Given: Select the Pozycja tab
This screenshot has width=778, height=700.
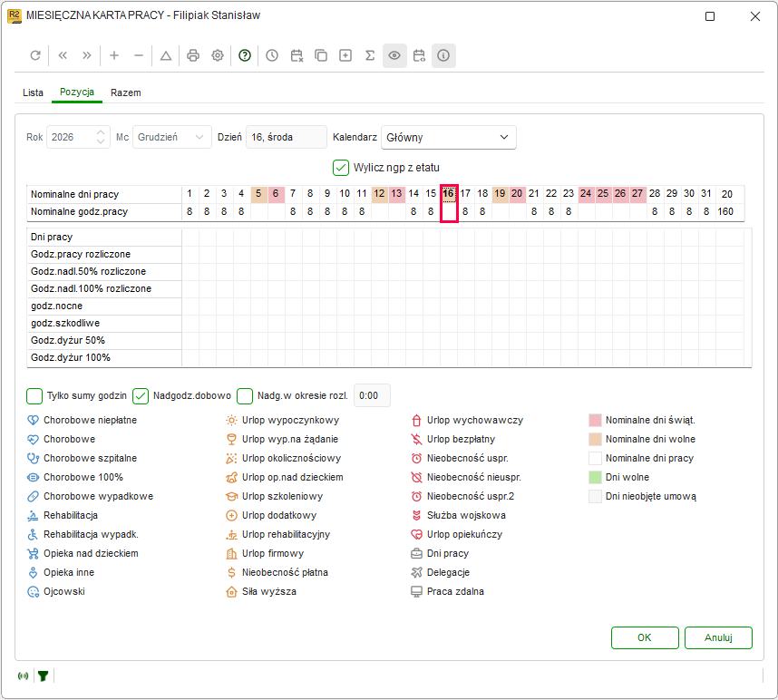Looking at the screenshot, I should coord(77,92).
